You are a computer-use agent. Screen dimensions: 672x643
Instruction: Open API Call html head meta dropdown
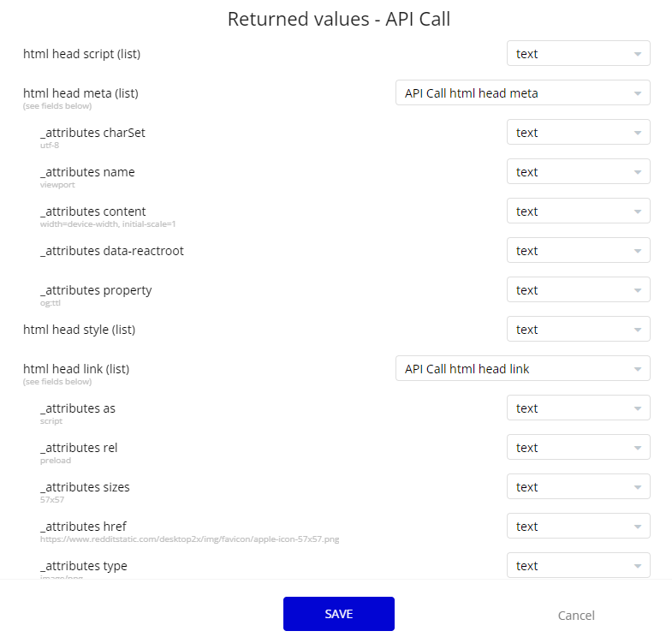click(522, 93)
